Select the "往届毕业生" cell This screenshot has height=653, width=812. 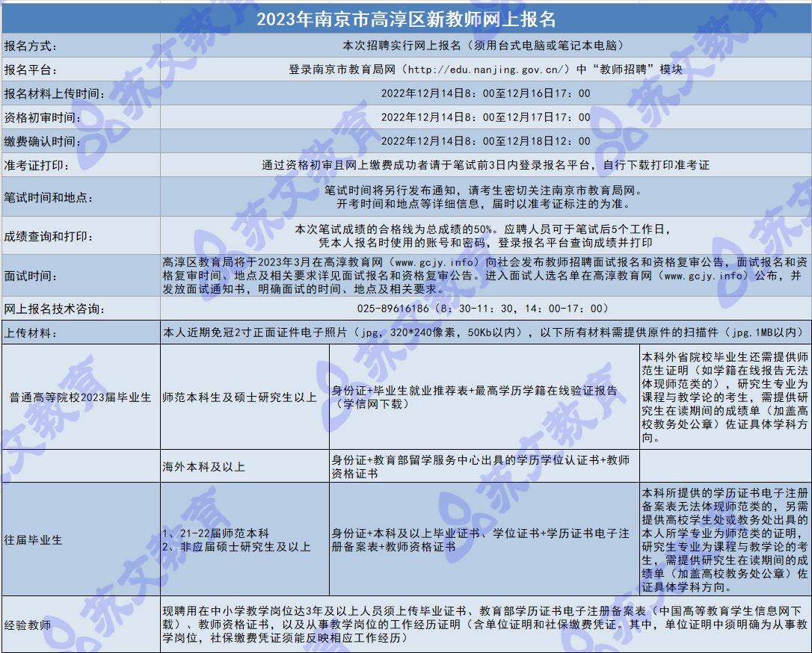(81, 539)
